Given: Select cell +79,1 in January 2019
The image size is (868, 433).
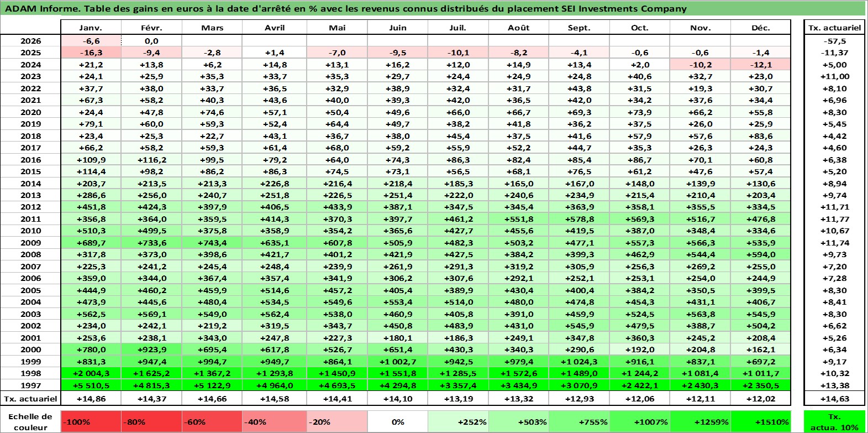Looking at the screenshot, I should pos(91,124).
